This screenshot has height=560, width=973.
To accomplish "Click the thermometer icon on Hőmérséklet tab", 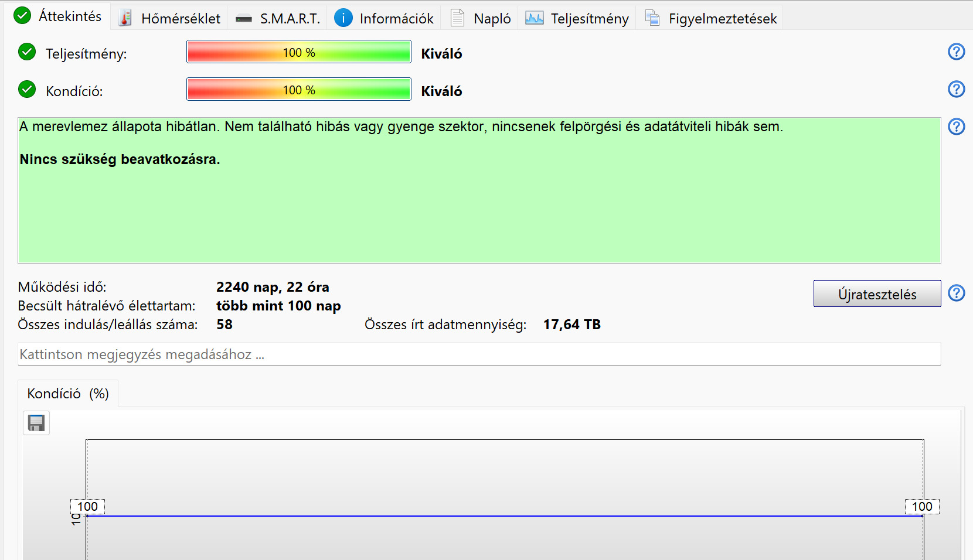I will click(125, 18).
